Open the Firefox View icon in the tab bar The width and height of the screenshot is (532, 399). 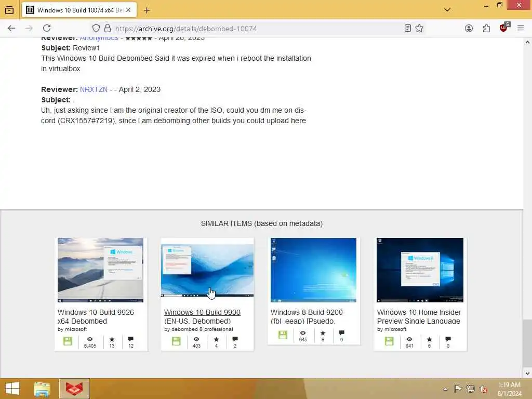coord(9,10)
